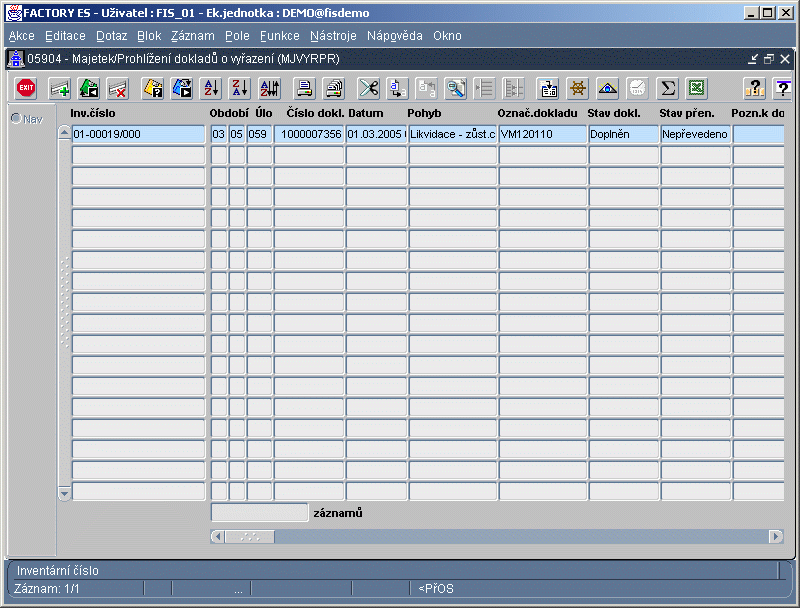Image resolution: width=800 pixels, height=608 pixels.
Task: Open the Blok menu
Action: point(149,36)
